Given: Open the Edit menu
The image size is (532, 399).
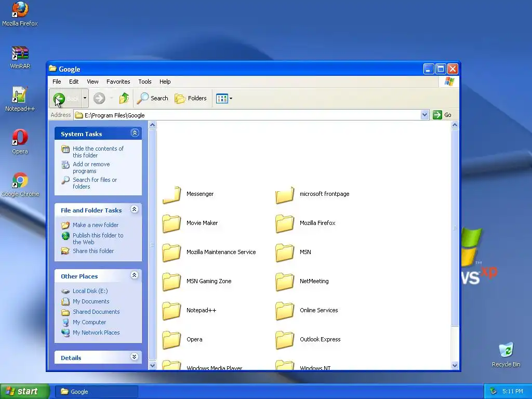Looking at the screenshot, I should coord(74,82).
